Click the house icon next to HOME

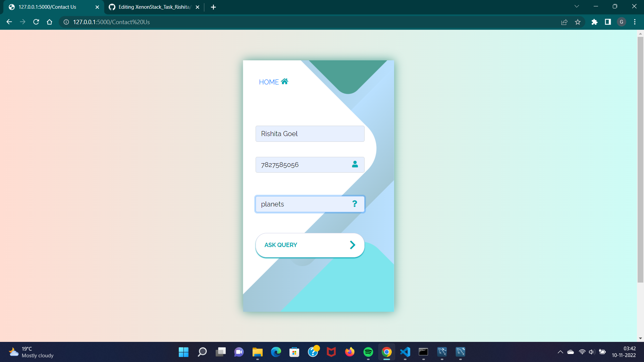point(284,81)
